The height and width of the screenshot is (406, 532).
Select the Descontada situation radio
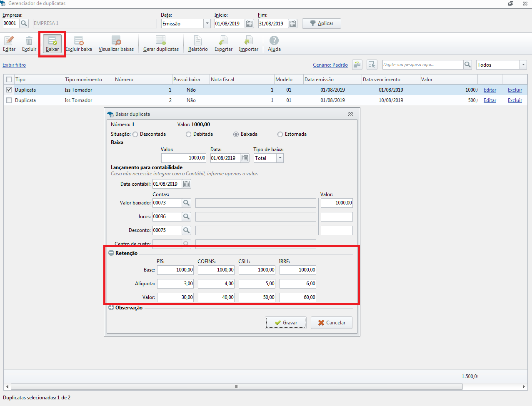point(135,134)
